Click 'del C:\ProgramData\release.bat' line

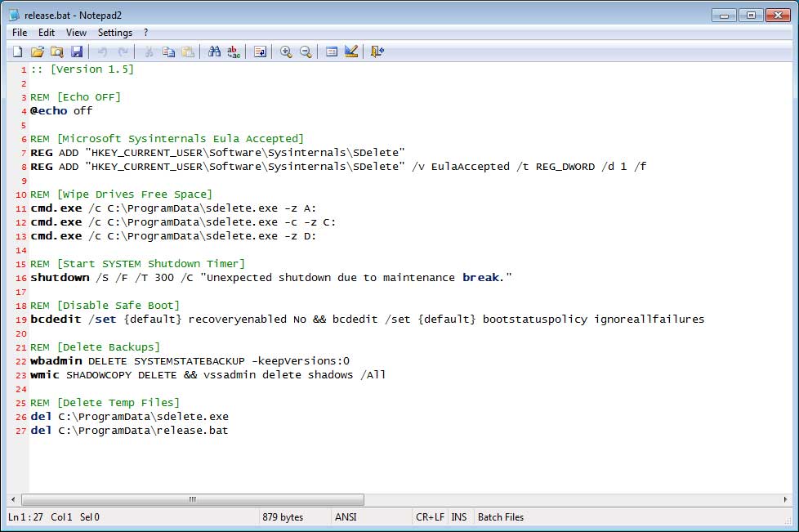tap(129, 431)
